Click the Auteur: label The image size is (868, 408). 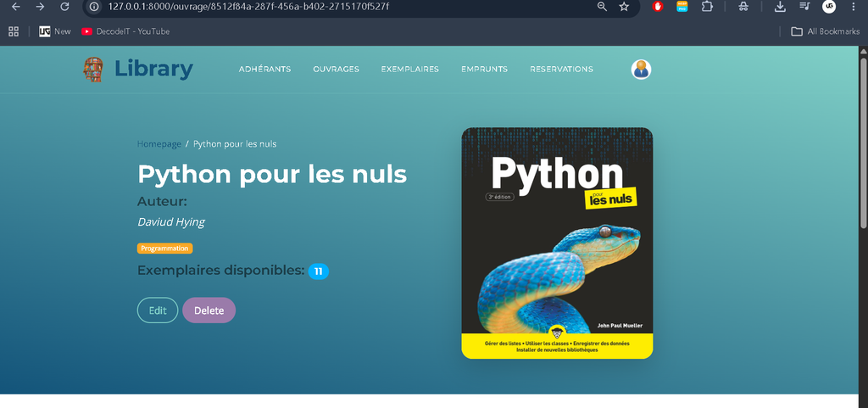pyautogui.click(x=162, y=202)
